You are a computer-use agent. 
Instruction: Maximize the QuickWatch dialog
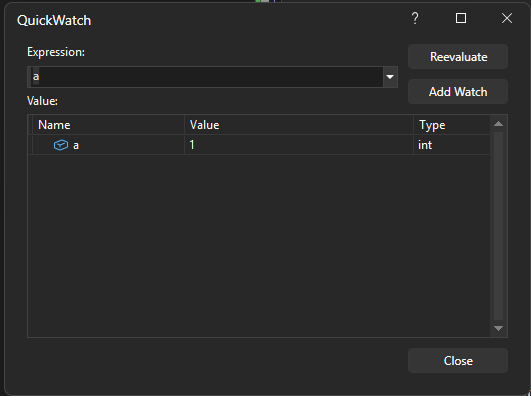click(x=461, y=18)
